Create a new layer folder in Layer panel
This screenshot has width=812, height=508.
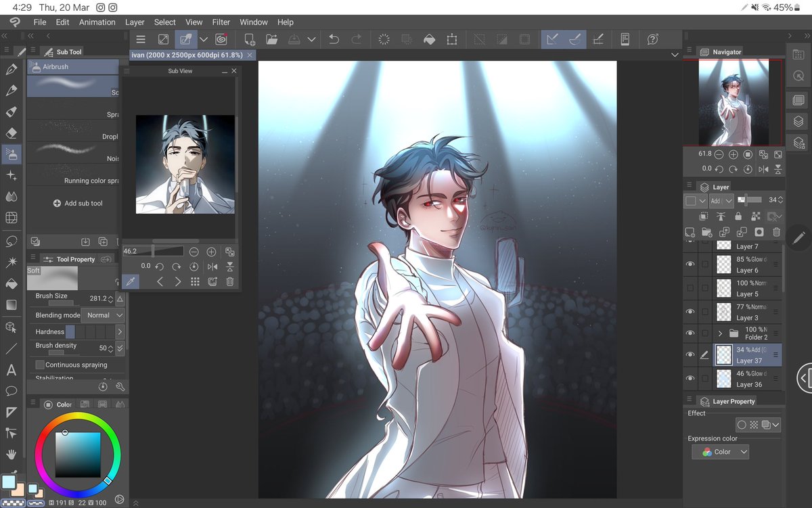pos(708,232)
